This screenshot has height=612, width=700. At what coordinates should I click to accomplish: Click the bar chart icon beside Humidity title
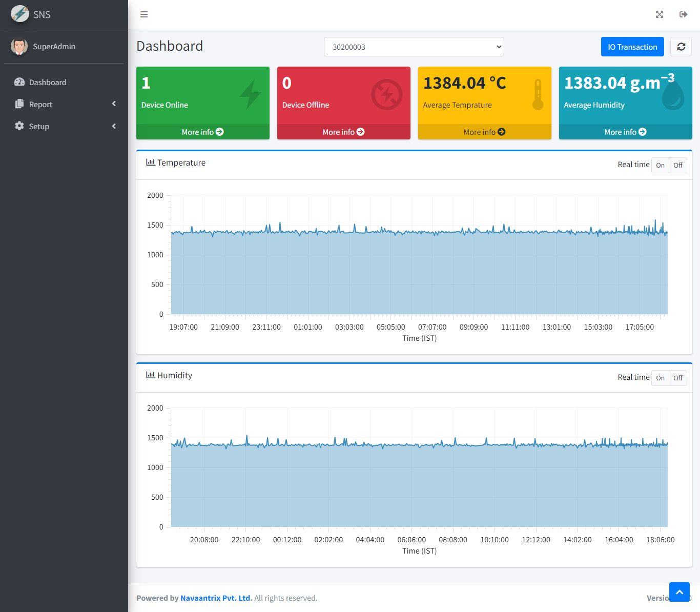pos(151,375)
